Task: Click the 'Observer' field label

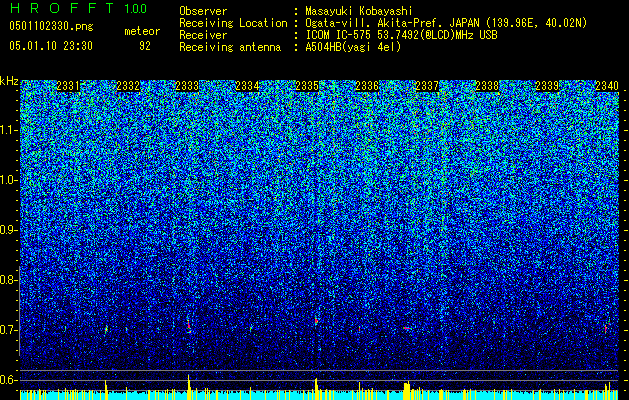Action: [203, 11]
